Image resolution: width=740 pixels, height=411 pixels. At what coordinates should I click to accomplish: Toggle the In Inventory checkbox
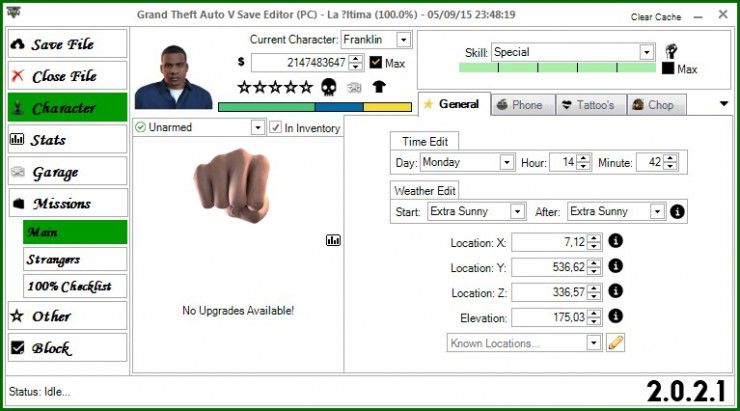coord(275,128)
